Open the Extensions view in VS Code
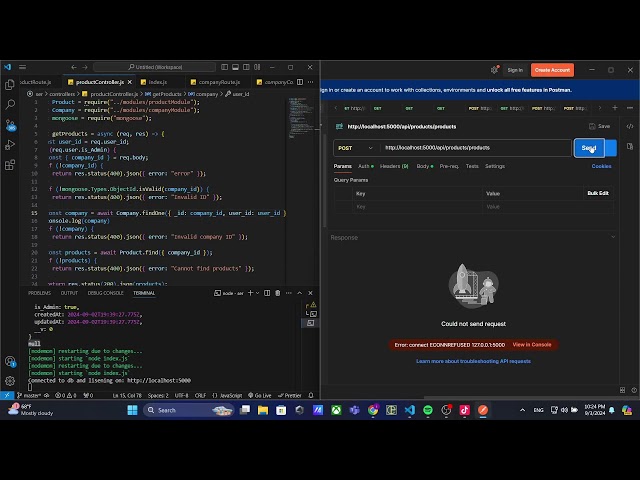Screen dimensions: 640x480 [x=10, y=165]
